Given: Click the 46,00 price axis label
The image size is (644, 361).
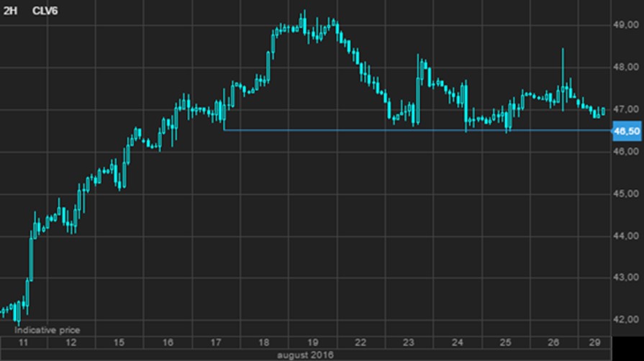Looking at the screenshot, I should [626, 152].
